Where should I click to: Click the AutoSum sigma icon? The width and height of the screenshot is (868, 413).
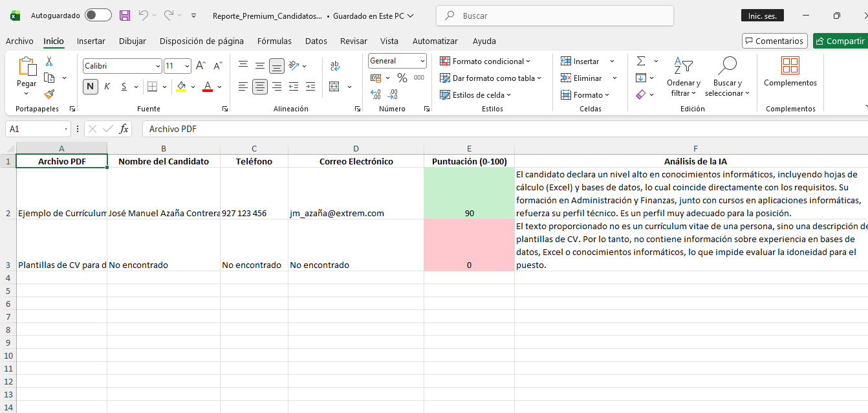coord(640,61)
